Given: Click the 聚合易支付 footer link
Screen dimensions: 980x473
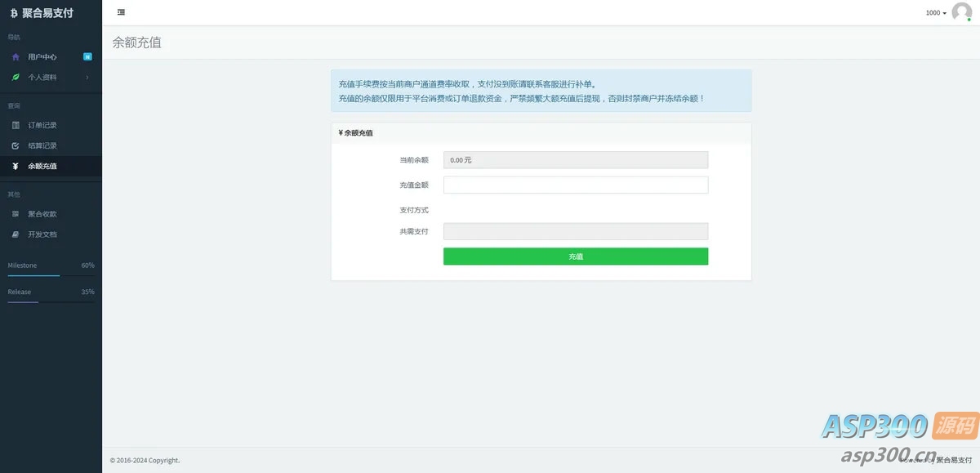Looking at the screenshot, I should coord(954,460).
